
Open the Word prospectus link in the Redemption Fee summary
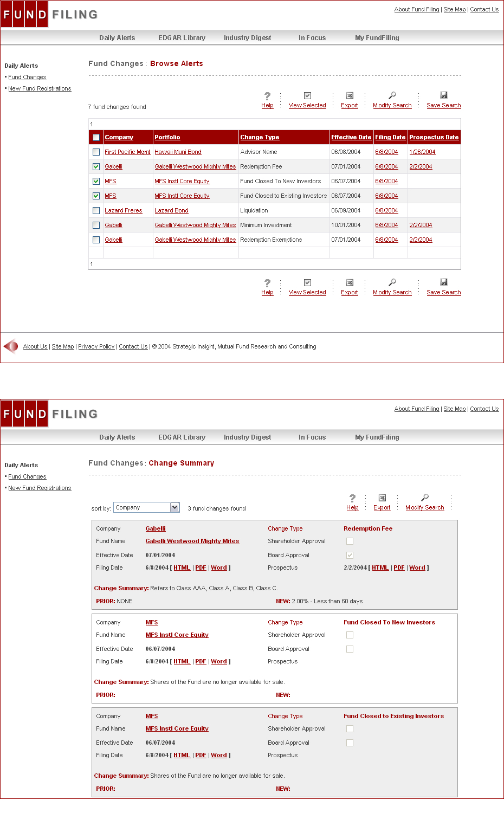pos(417,568)
